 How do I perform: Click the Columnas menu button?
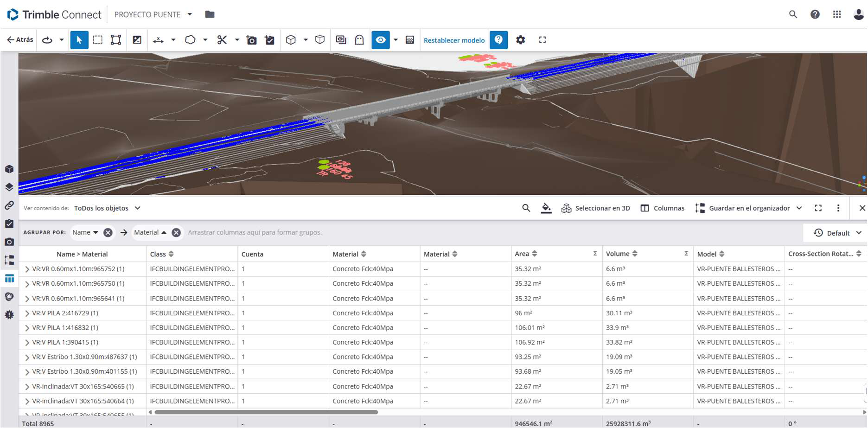662,208
